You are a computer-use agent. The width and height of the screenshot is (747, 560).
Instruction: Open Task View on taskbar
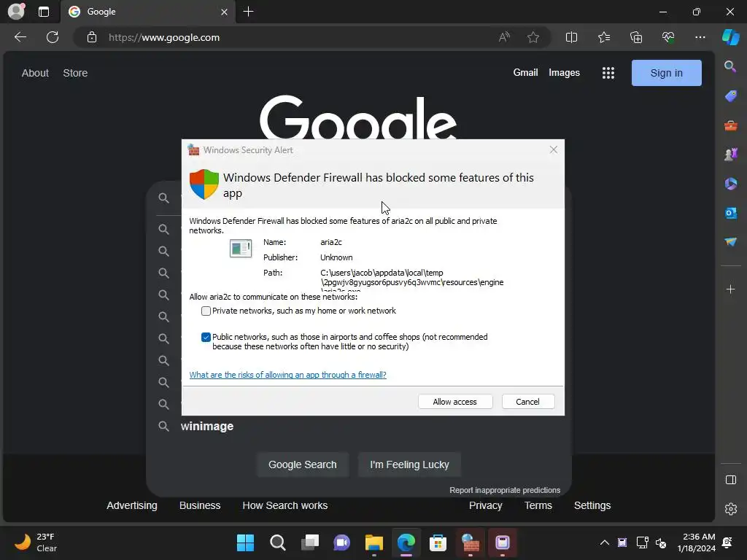tap(309, 542)
